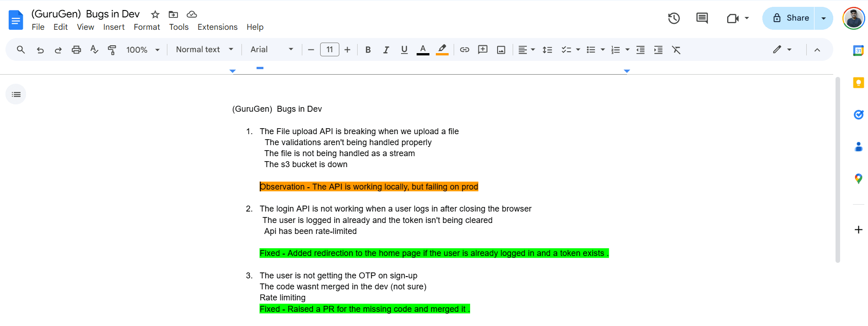This screenshot has width=868, height=326.
Task: Open the Extensions menu
Action: click(217, 27)
